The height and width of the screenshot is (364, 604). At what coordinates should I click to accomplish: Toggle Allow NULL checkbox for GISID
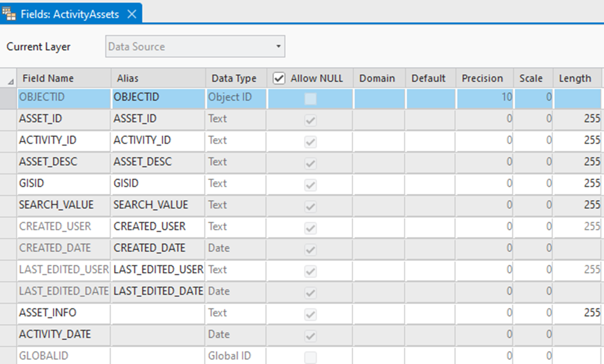coord(310,185)
